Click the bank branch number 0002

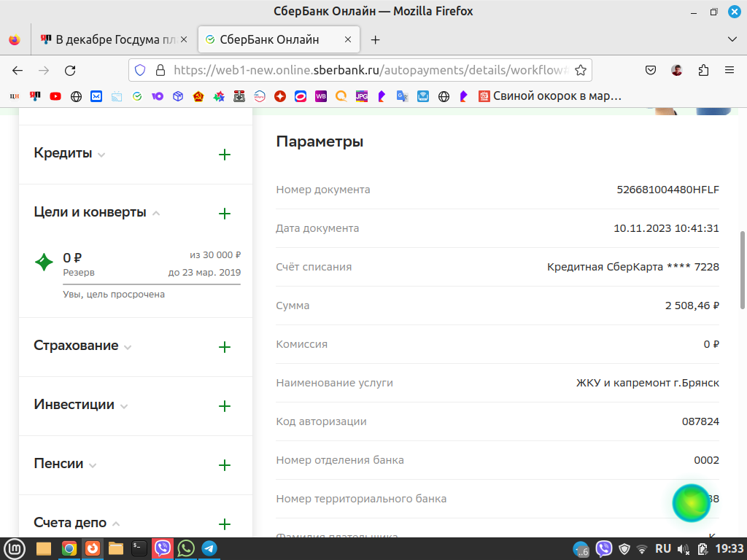[x=706, y=460]
